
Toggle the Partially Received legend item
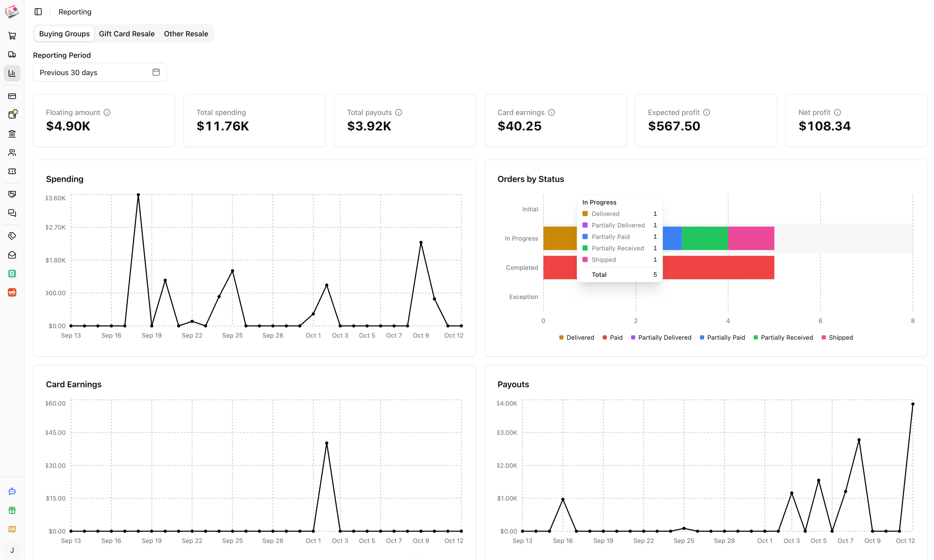click(x=783, y=337)
